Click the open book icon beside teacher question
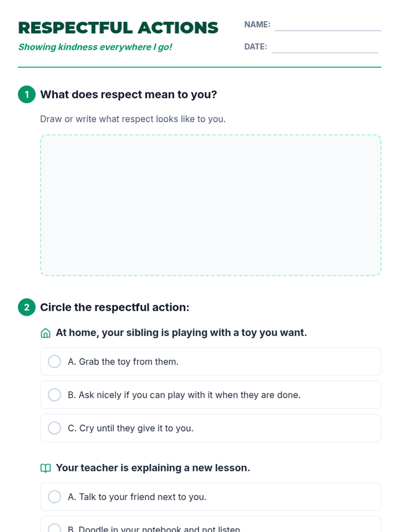 point(46,468)
